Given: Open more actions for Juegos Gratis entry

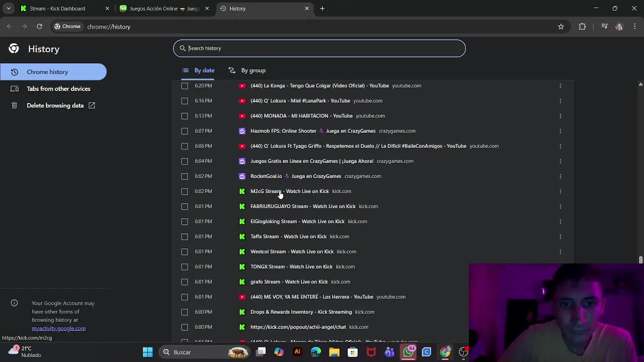Looking at the screenshot, I should [x=560, y=161].
